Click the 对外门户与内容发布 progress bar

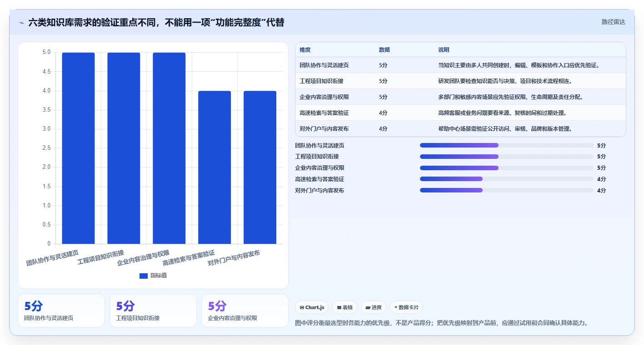click(x=507, y=190)
